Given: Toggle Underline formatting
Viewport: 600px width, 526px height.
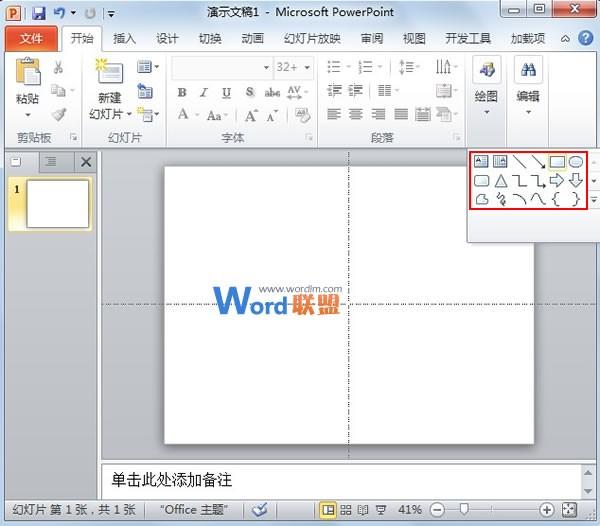Looking at the screenshot, I should click(x=226, y=93).
